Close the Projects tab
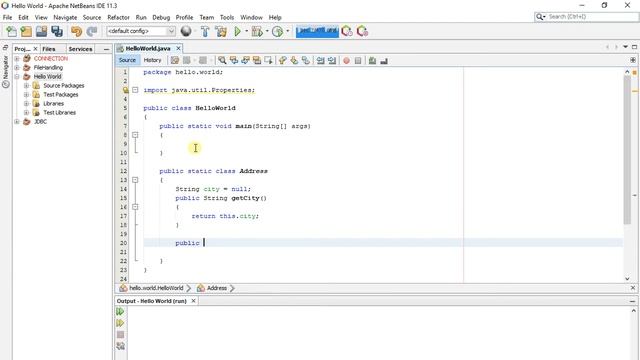This screenshot has height=360, width=640. coord(36,49)
